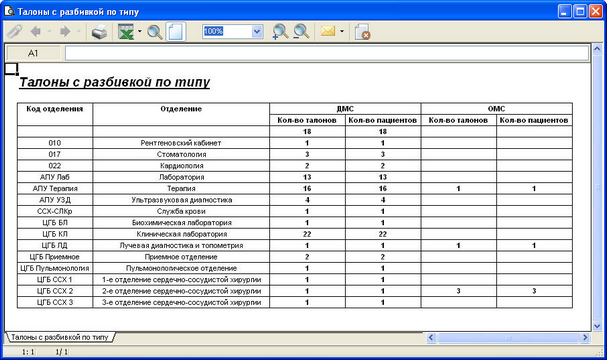Open the forward arrow history dropdown
607x360 pixels.
pyautogui.click(x=79, y=31)
